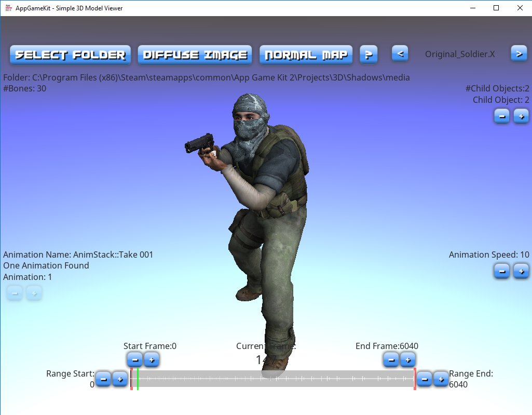Click the Animation Name: AnimStack::Take 001 text
The image size is (532, 415).
[x=78, y=255]
